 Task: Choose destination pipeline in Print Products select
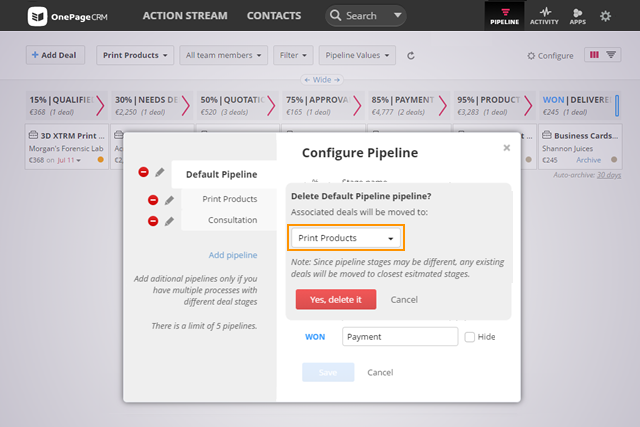(x=346, y=238)
